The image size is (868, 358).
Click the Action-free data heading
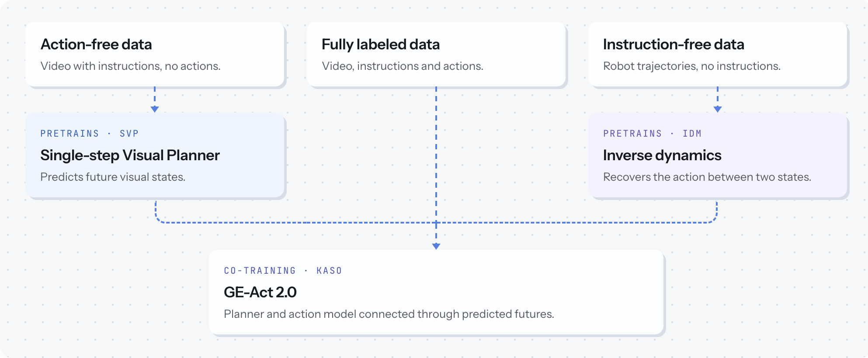coord(96,45)
